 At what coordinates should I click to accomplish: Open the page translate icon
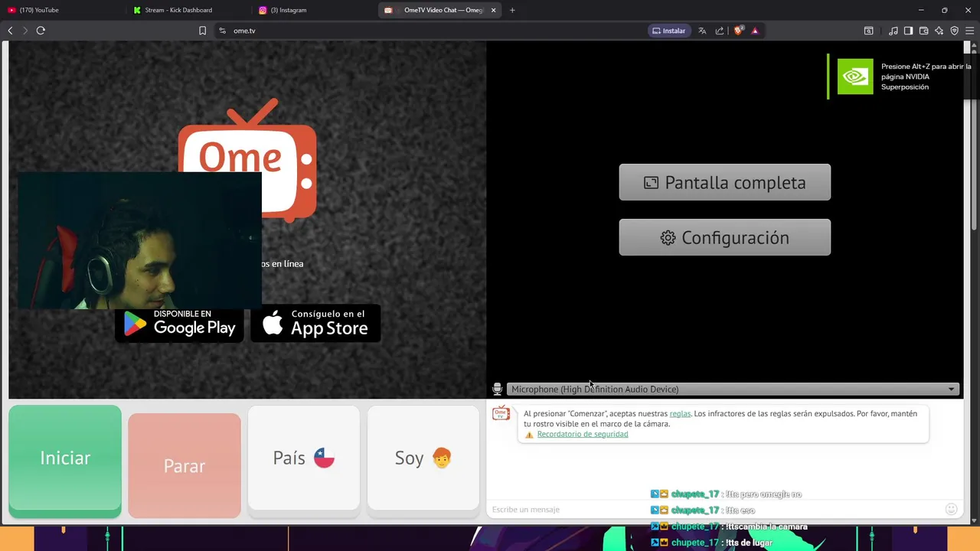(x=702, y=31)
